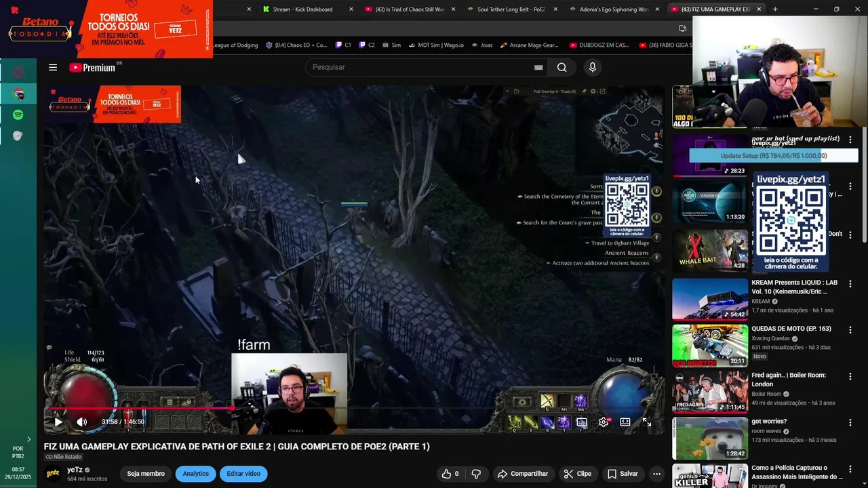
Task: Click the search magnifier button
Action: pos(561,67)
